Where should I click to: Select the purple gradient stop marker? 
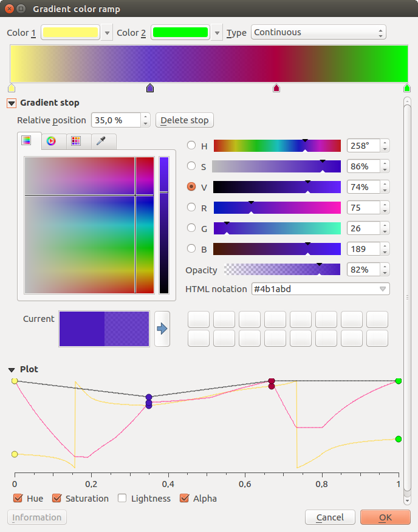[x=150, y=89]
